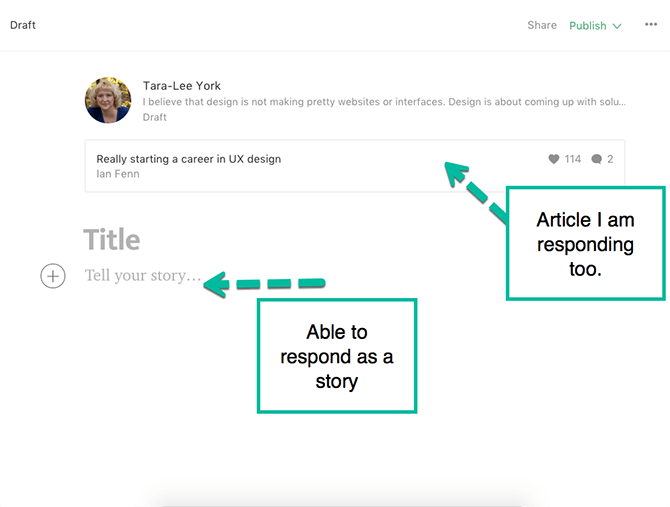Viewport: 670px width, 507px height.
Task: Click the Ian Fenn author name
Action: coord(118,174)
